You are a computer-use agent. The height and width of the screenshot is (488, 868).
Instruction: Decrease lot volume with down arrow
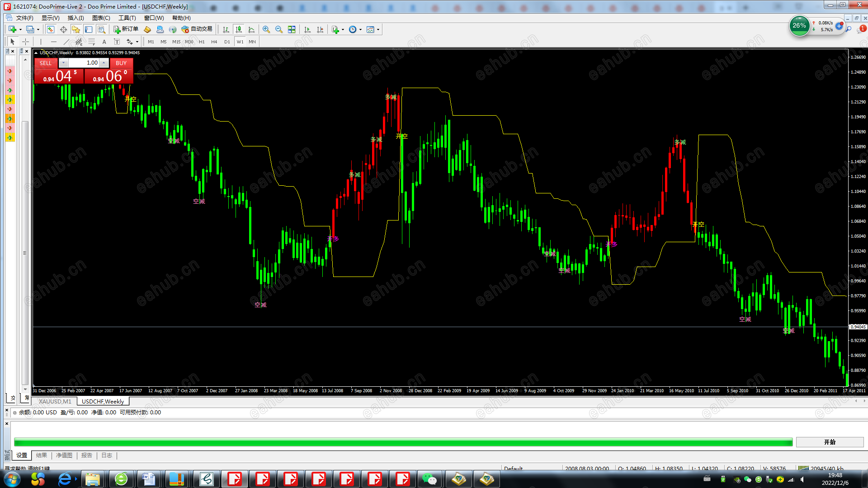[x=64, y=63]
